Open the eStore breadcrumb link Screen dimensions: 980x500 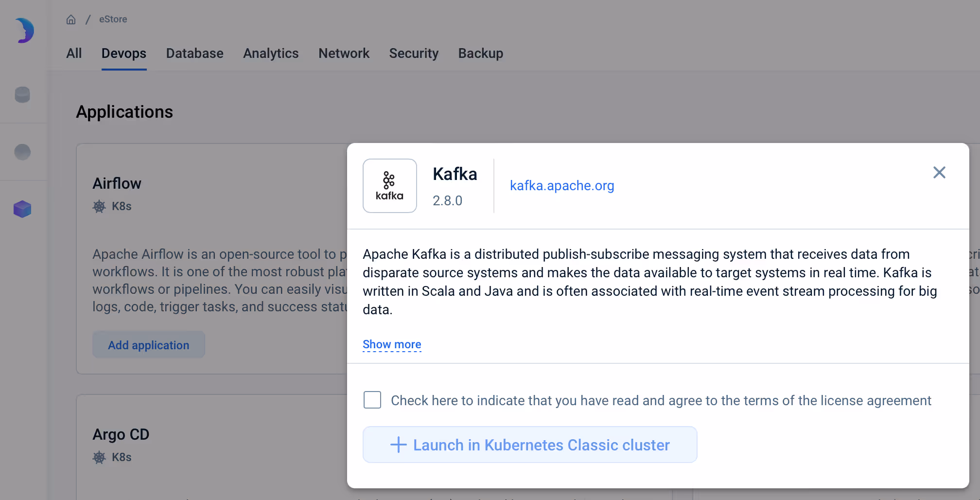[113, 19]
